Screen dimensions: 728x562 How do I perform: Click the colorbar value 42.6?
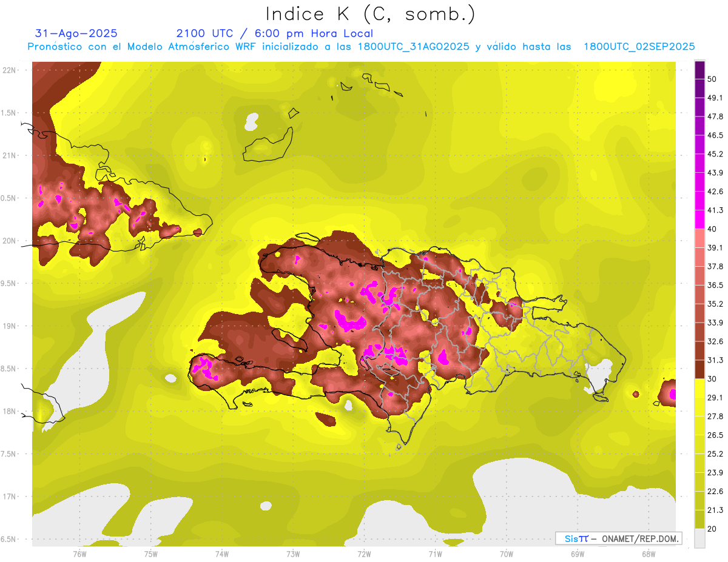click(x=715, y=192)
